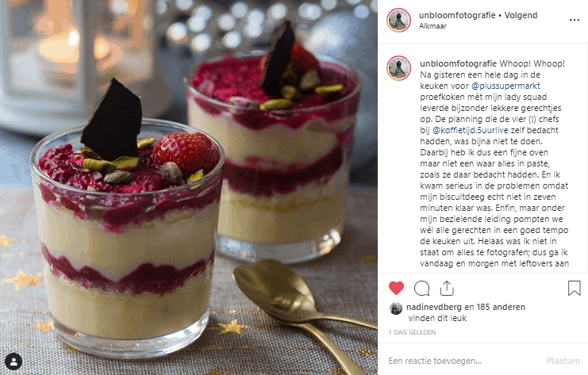Toggle the Volgend following status

pyautogui.click(x=521, y=15)
